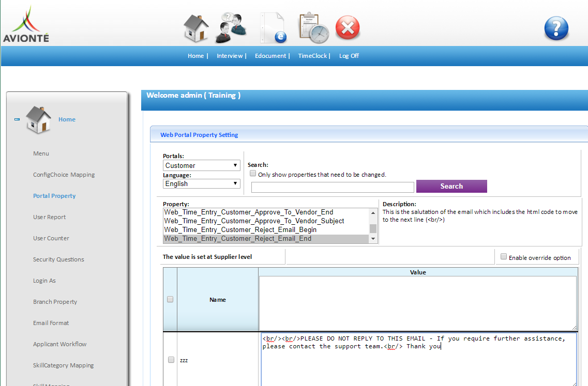The width and height of the screenshot is (588, 386).
Task: Open Login As page
Action: [44, 281]
